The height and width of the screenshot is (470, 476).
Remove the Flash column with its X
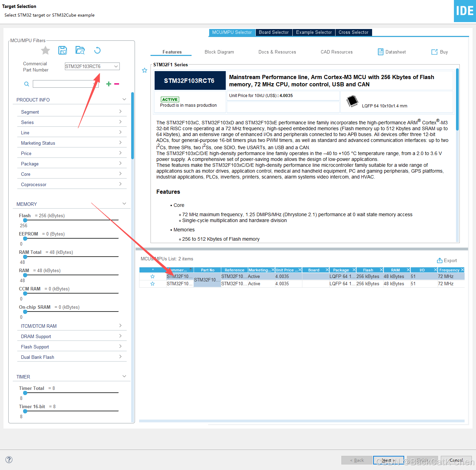click(381, 270)
